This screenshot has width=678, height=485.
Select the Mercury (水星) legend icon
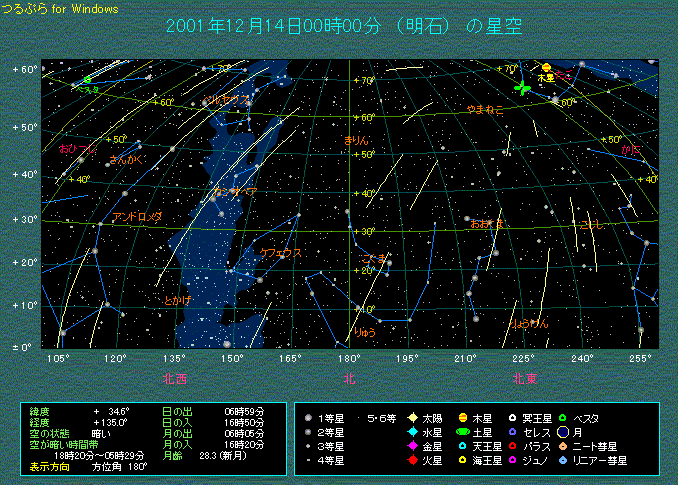point(412,431)
